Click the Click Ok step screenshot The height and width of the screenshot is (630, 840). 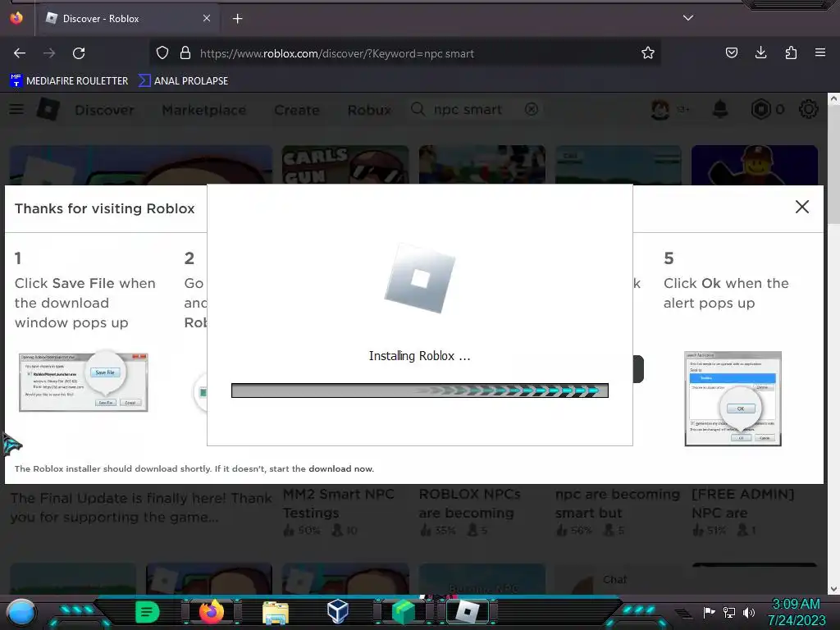pyautogui.click(x=733, y=399)
